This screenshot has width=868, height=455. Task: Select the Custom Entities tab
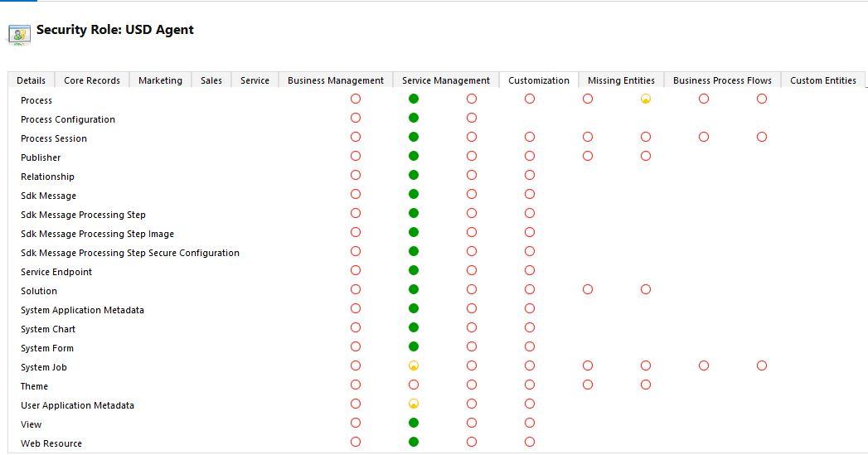[x=822, y=80]
